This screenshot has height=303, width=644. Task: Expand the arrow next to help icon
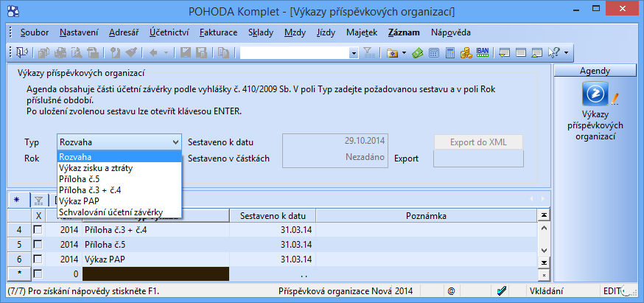566,52
